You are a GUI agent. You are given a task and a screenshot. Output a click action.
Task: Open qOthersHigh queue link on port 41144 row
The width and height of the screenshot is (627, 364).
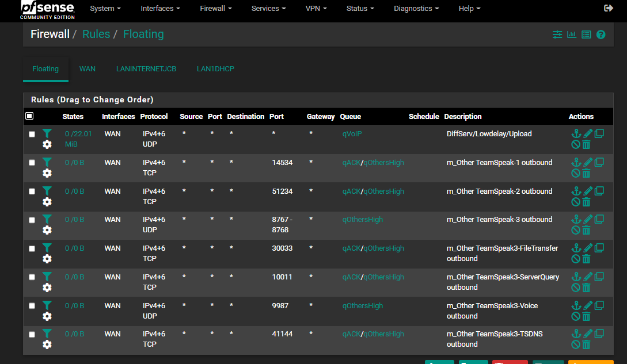(x=383, y=334)
